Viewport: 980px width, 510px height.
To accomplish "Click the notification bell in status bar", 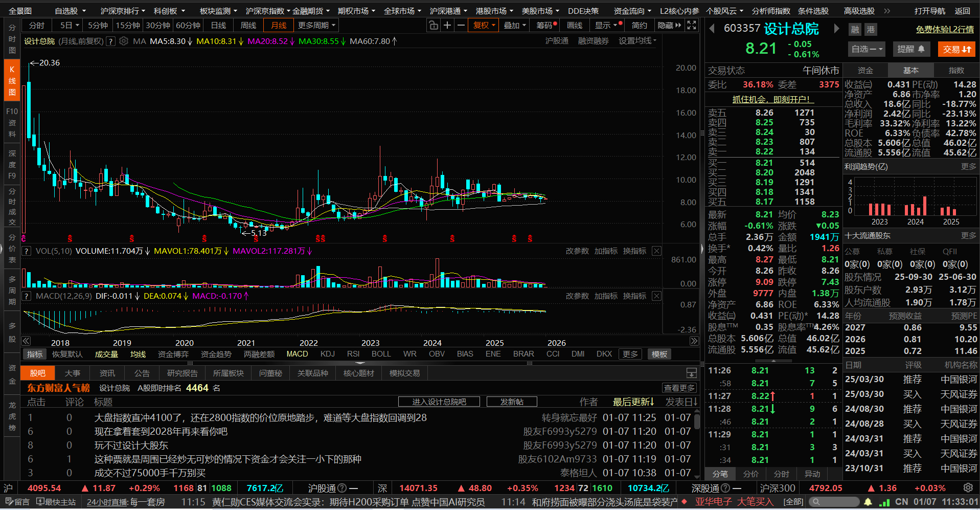I will 868,502.
